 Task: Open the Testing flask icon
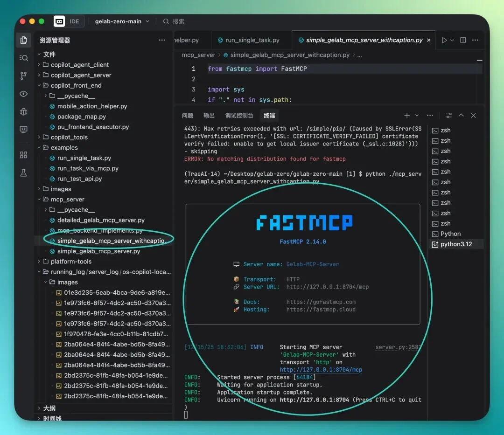23,173
